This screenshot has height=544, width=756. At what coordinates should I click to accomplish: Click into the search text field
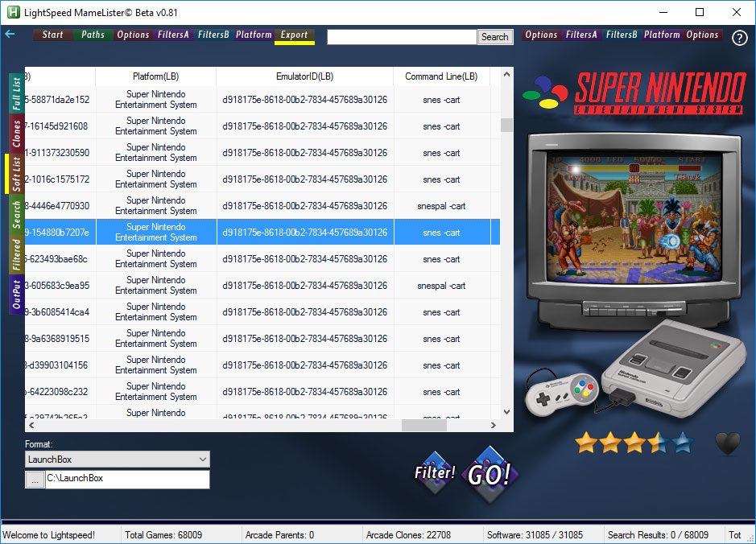[x=402, y=37]
